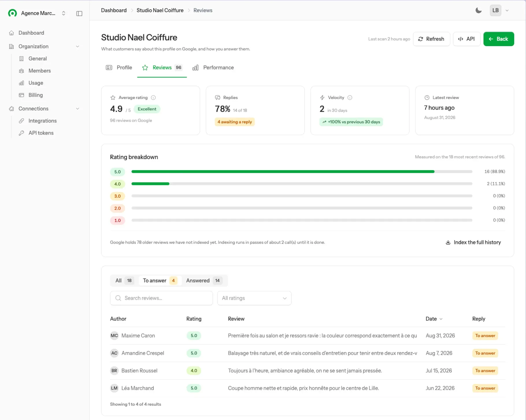526x420 pixels.
Task: Click the Velocity info icon
Action: click(x=350, y=98)
